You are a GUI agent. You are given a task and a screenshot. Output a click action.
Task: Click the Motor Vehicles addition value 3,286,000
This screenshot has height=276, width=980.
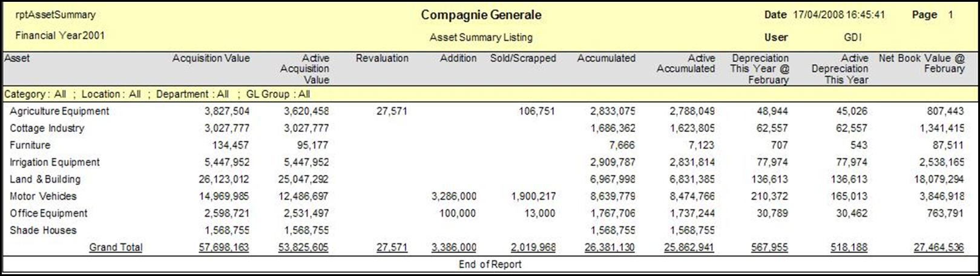coord(453,196)
